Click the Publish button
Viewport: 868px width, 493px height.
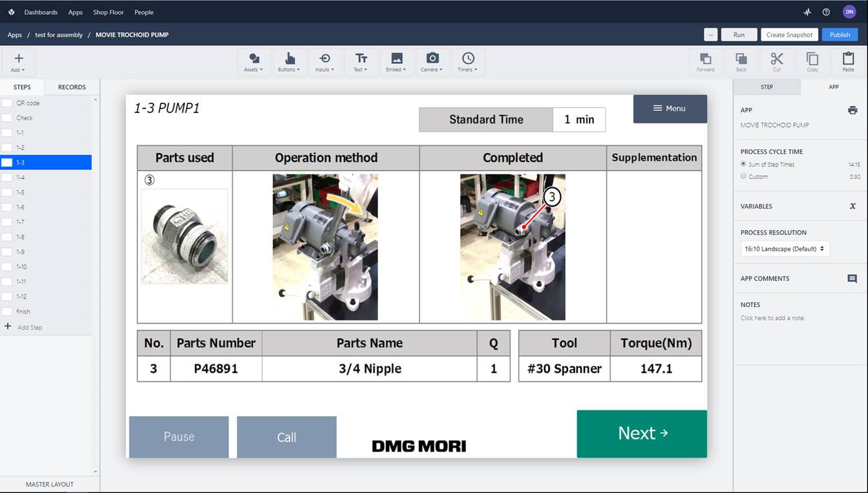(x=840, y=34)
